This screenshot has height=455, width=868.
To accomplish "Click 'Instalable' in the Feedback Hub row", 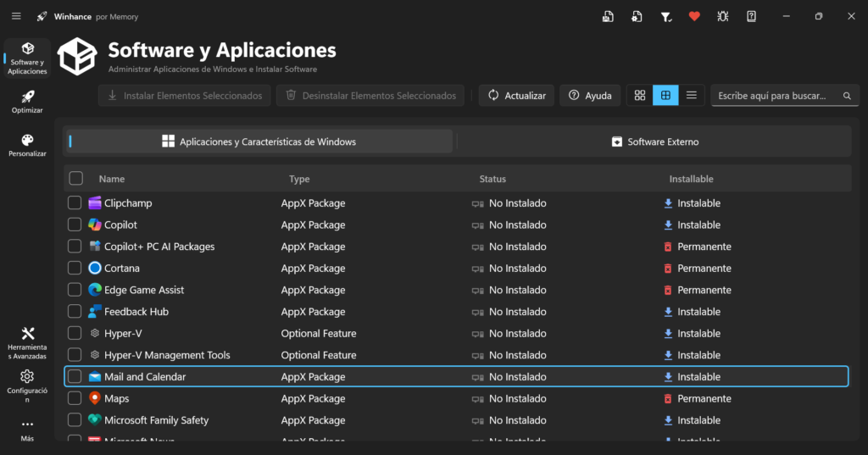I will [x=699, y=312].
